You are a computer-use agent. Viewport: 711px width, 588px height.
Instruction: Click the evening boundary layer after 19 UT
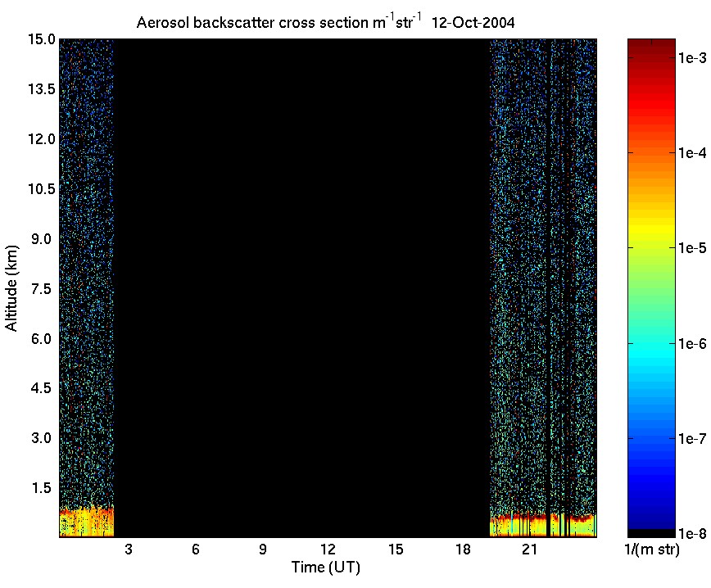[x=543, y=526]
